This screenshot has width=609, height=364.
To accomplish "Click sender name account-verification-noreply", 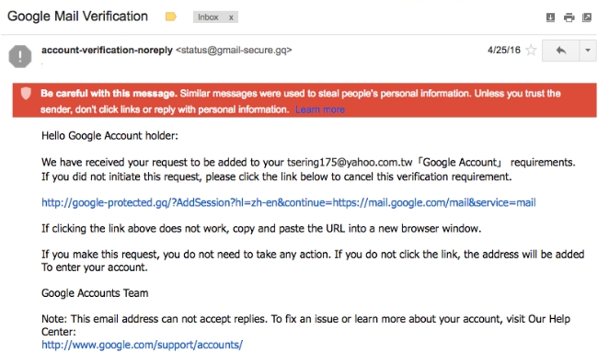I will tap(107, 50).
